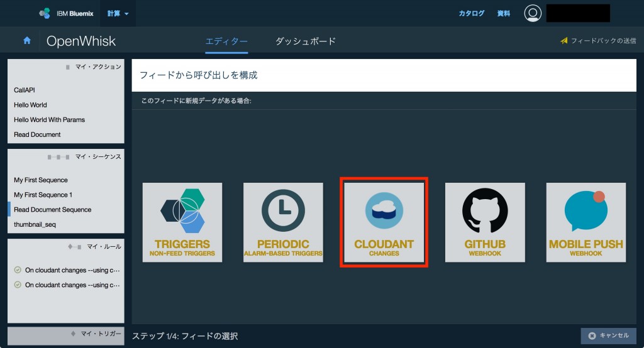The width and height of the screenshot is (644, 348).
Task: Click the user profile avatar icon
Action: [533, 13]
